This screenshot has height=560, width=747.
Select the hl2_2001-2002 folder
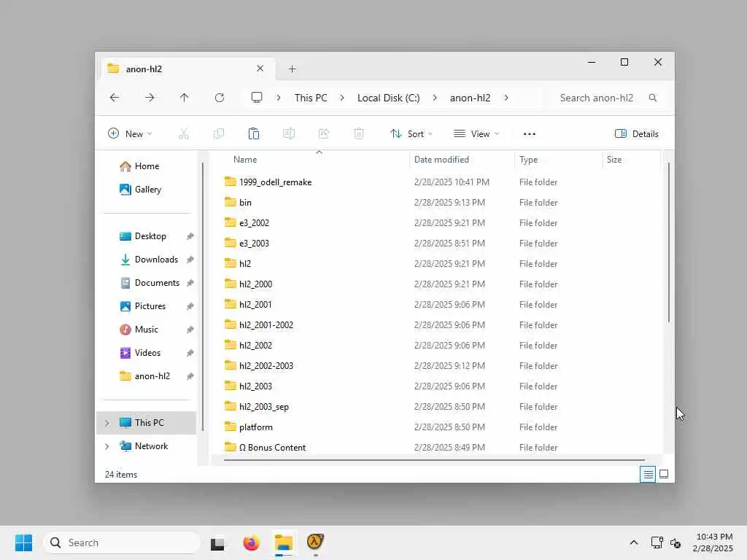266,324
